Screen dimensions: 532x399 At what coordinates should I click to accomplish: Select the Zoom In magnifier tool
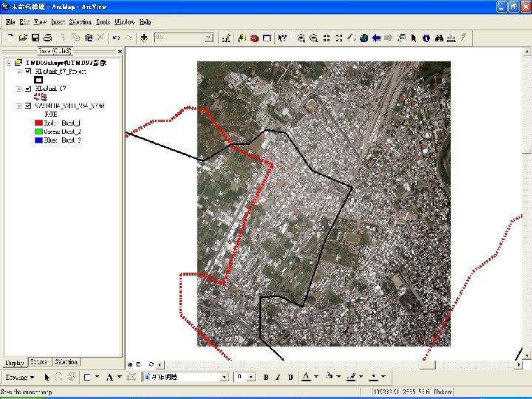tap(301, 38)
